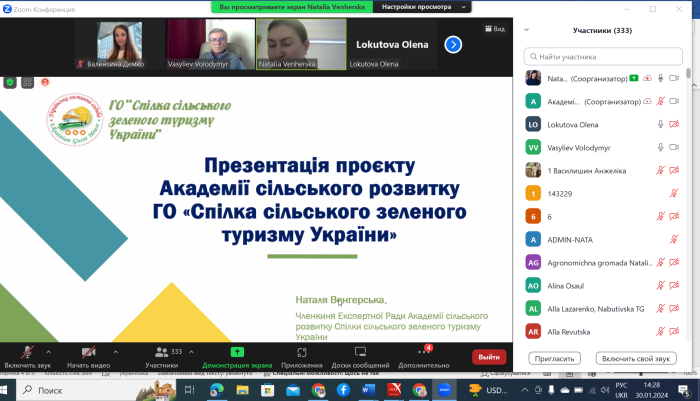Toggle video camera for Vasyliev Volodymyr
Screen dimensions: 700x401
tap(676, 147)
